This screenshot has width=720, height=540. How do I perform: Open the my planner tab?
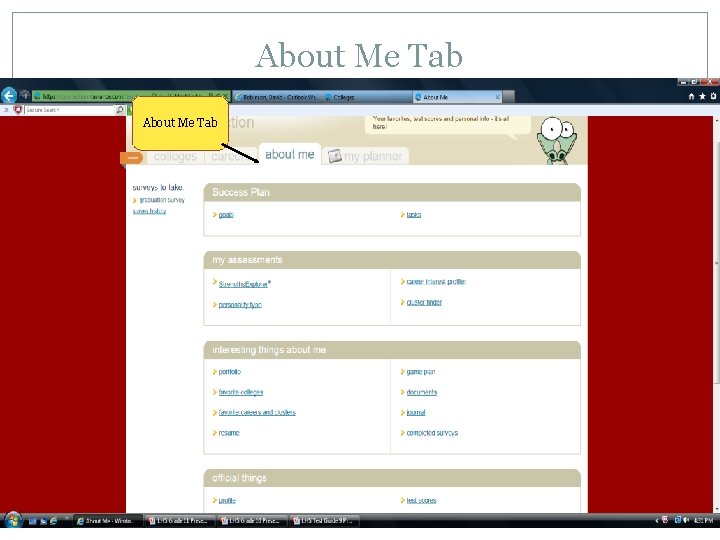(366, 156)
